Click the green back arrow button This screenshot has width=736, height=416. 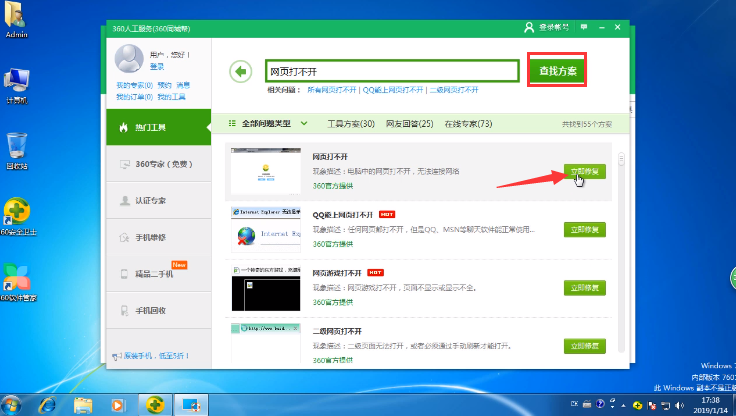(241, 71)
